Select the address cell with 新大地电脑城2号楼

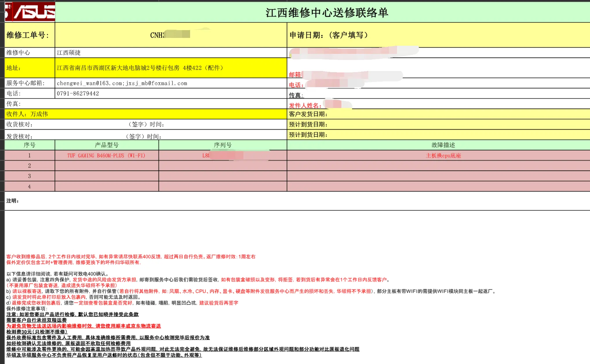coord(171,68)
